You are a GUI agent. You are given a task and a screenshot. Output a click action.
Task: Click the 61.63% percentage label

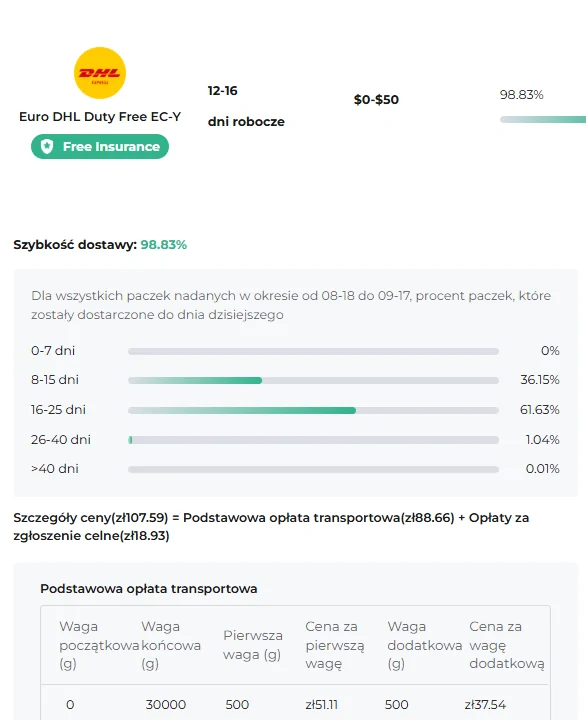[540, 410]
